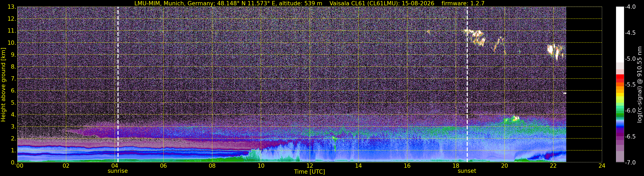644x176 pixels.
Task: Click the white dashed sunrise marker line
Action: click(118, 85)
